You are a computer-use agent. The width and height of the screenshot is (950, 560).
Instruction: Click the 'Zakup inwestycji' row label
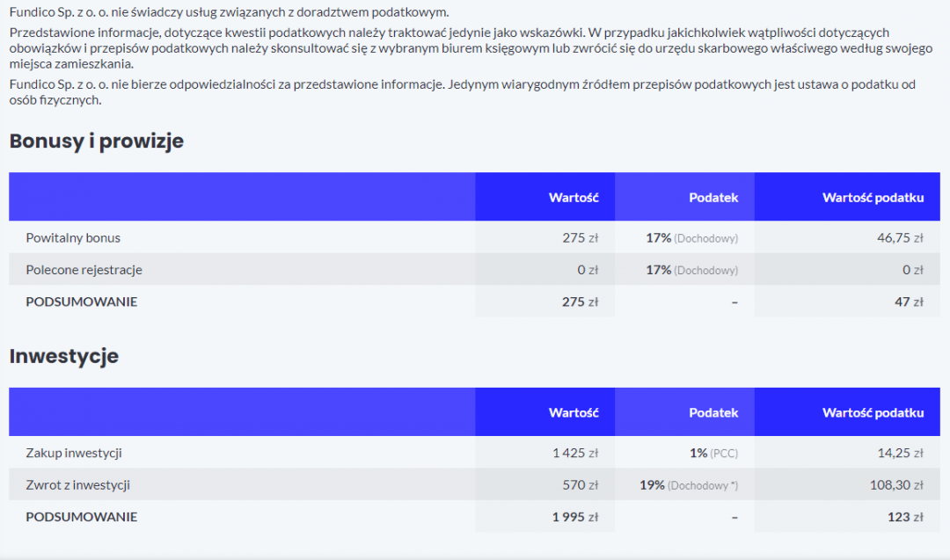[x=74, y=453]
